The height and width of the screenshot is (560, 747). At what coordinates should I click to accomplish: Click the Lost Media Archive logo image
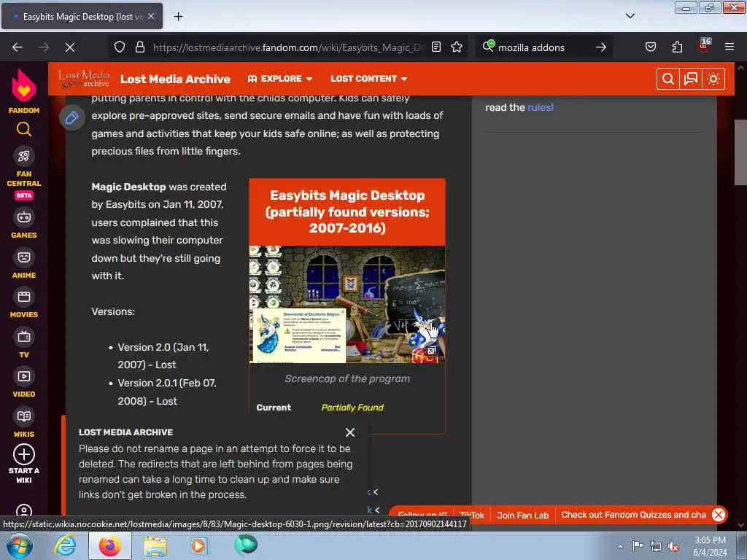85,79
